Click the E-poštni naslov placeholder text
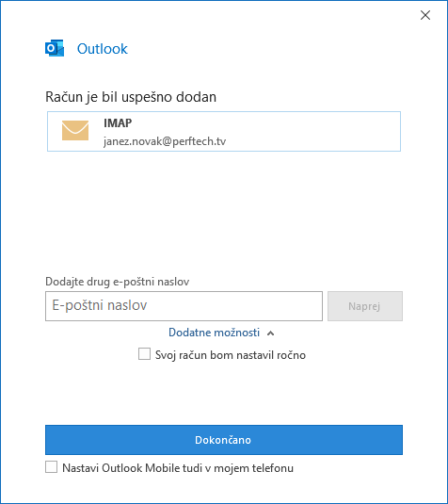The width and height of the screenshot is (448, 504). tap(100, 305)
